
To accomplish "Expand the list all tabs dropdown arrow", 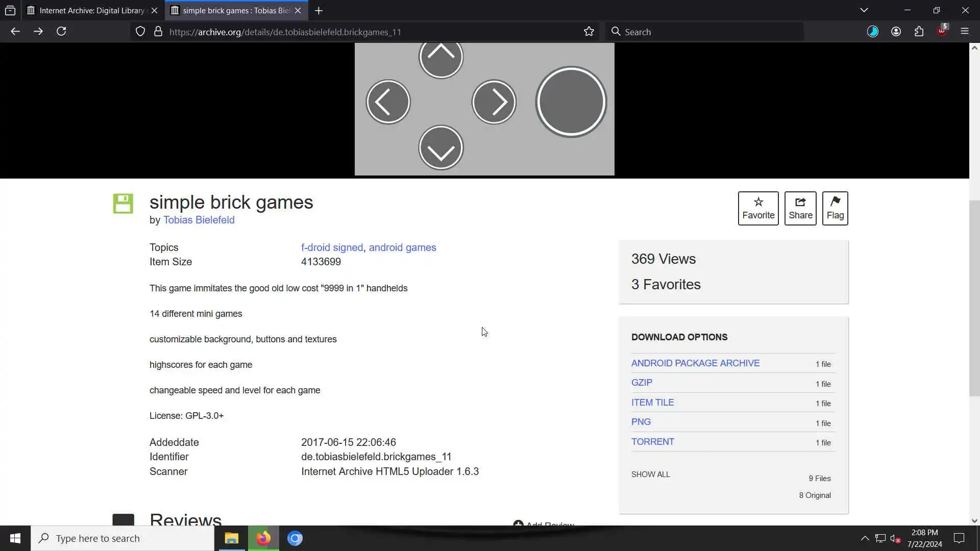I will click(x=864, y=10).
